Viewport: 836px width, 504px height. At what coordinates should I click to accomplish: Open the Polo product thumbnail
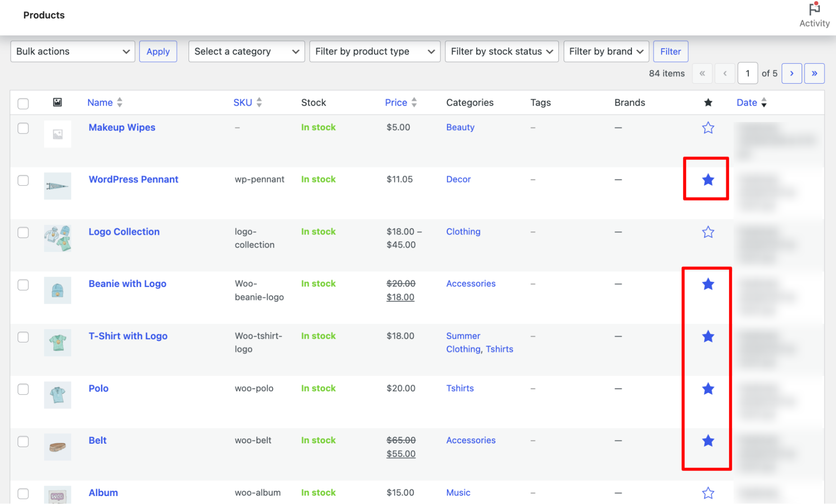click(57, 395)
